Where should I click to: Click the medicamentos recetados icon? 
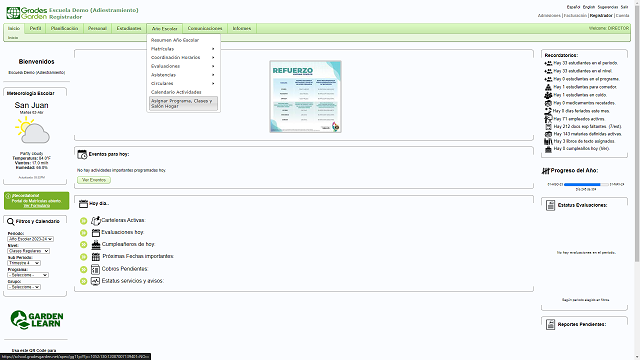click(548, 103)
